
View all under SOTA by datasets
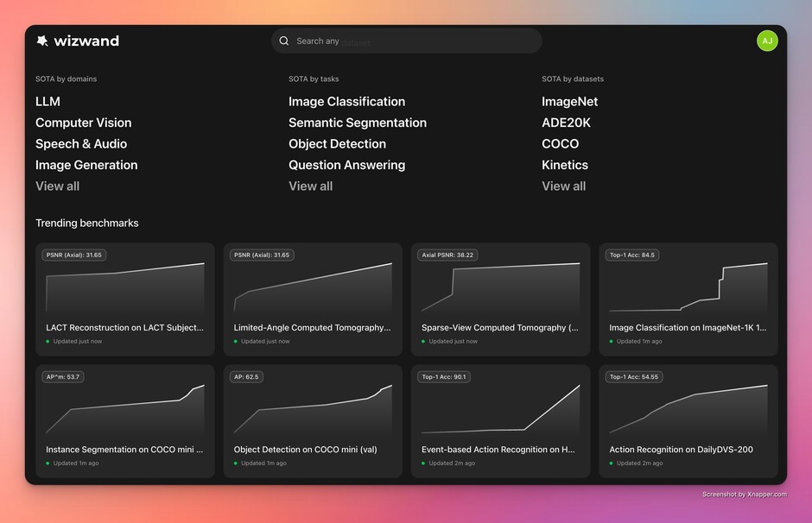coord(564,186)
